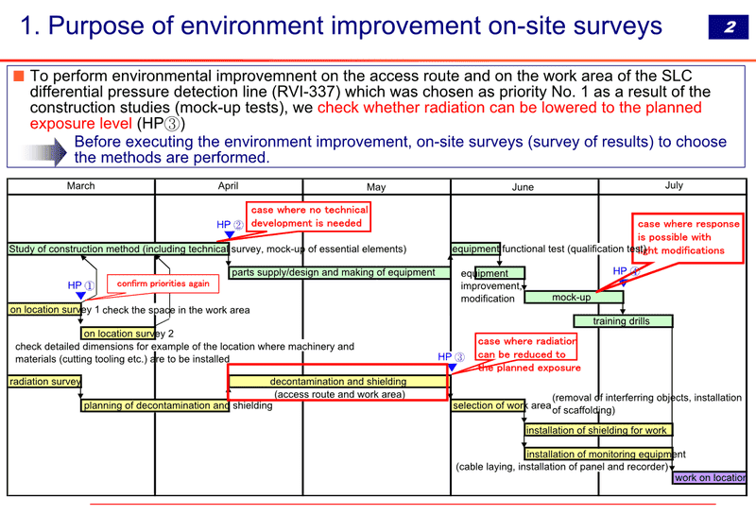Select the 'training drills' task bar

tap(623, 321)
